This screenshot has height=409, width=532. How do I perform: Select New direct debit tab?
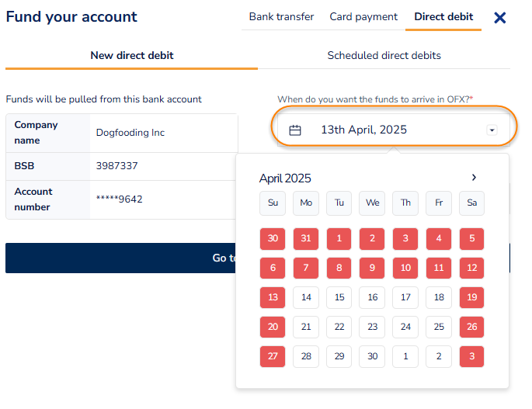coord(132,56)
